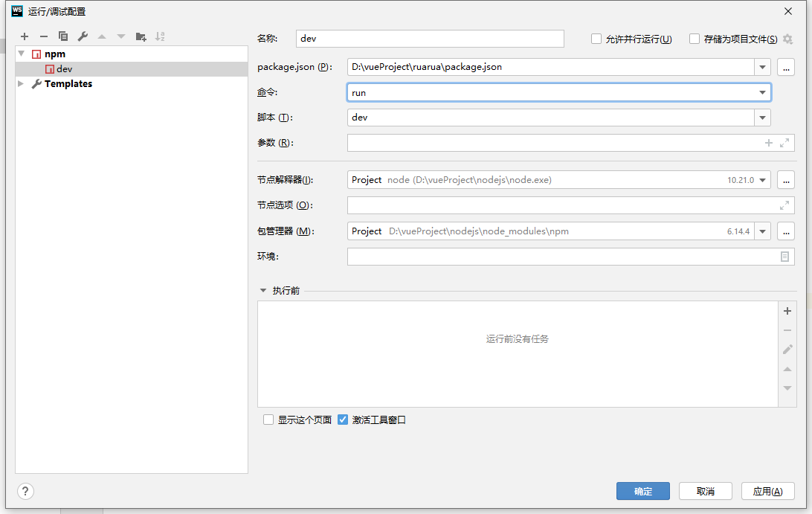812x514 pixels.
Task: Edit the before-launch task with pencil icon
Action: (787, 349)
